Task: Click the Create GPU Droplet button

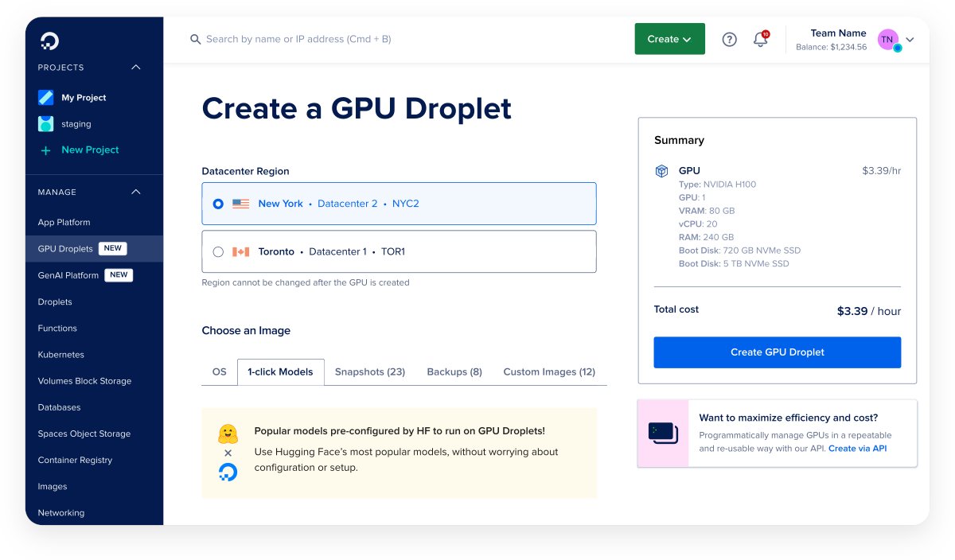Action: 778,352
